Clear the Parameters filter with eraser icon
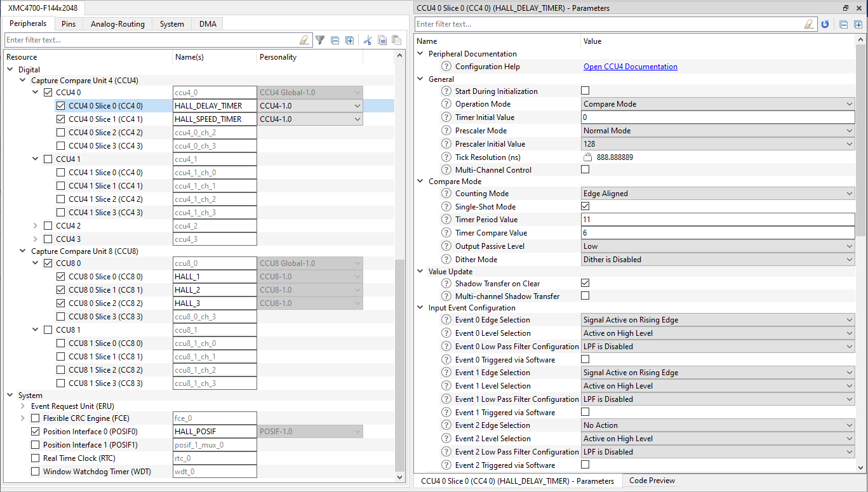Viewport: 868px width, 492px height. pyautogui.click(x=809, y=24)
